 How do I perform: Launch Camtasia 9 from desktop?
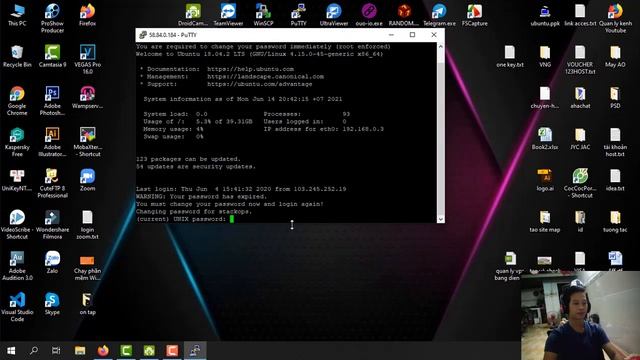52,56
